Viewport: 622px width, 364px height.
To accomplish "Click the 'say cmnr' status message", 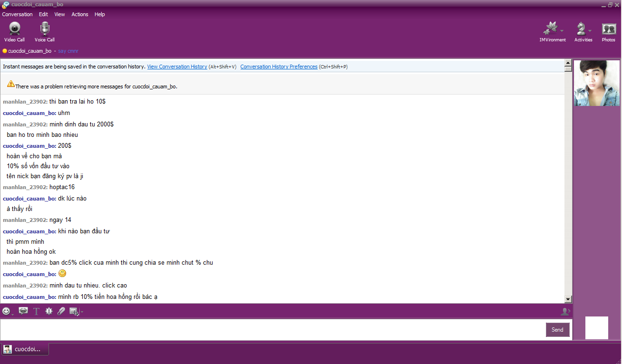I will coord(68,51).
